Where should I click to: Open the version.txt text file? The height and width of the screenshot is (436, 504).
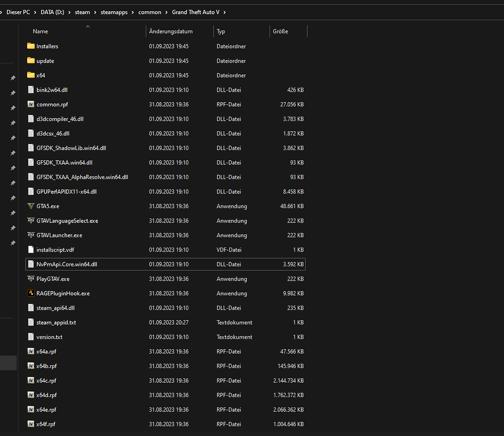pos(50,337)
